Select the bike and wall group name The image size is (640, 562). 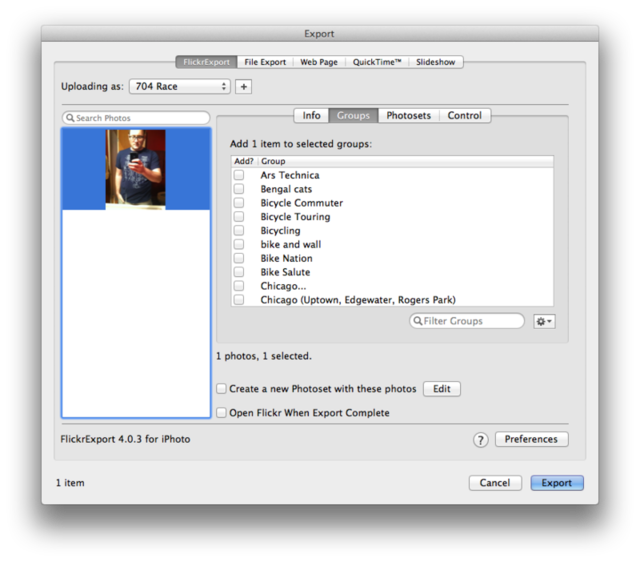coord(291,244)
